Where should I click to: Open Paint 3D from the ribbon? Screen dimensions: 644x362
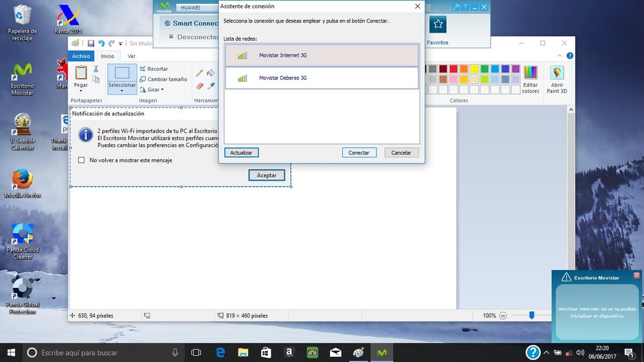[x=557, y=80]
